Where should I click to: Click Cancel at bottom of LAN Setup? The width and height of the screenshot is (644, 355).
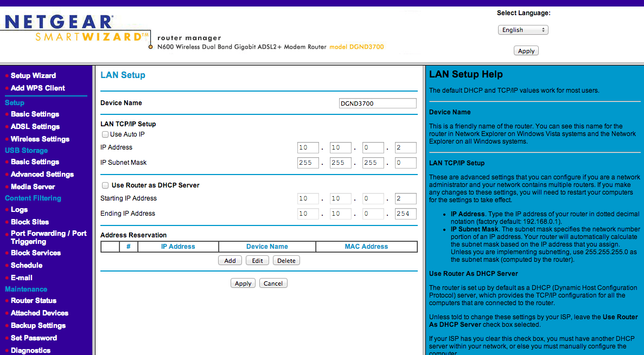(273, 283)
